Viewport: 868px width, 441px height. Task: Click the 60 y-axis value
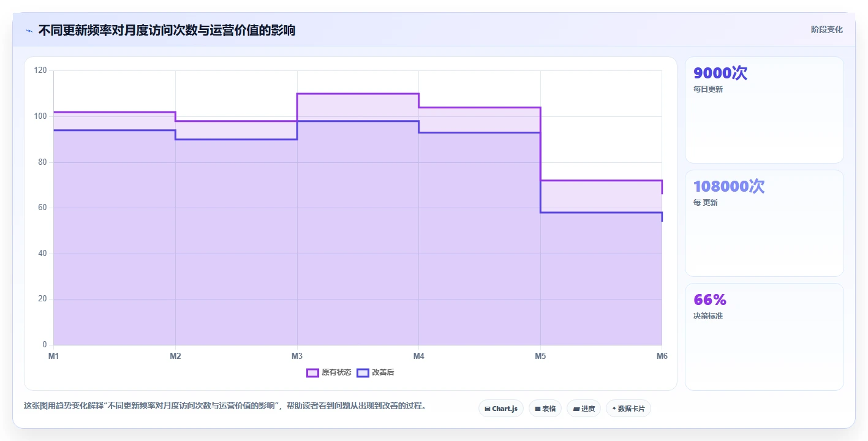click(42, 208)
